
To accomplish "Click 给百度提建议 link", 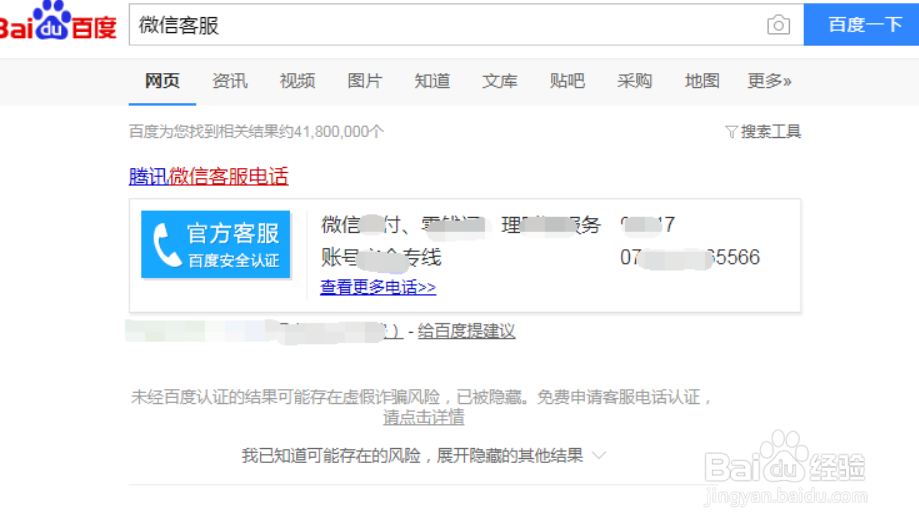I will click(467, 331).
